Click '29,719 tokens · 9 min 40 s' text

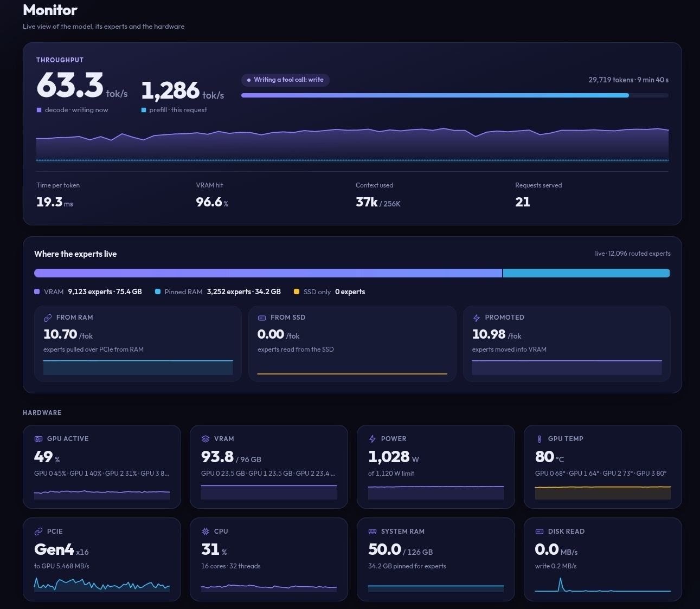click(x=628, y=80)
